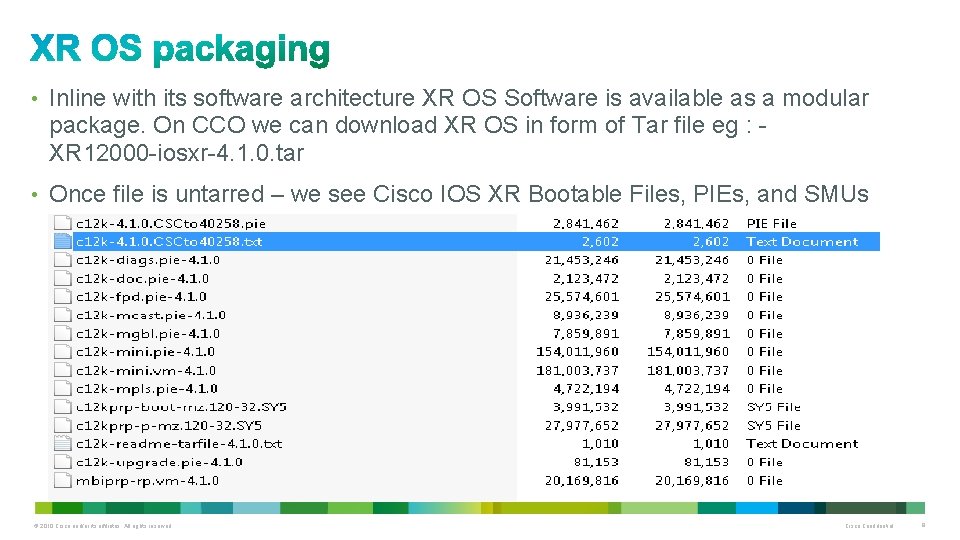Click first size value 1,010
960x540 pixels.
pos(600,444)
